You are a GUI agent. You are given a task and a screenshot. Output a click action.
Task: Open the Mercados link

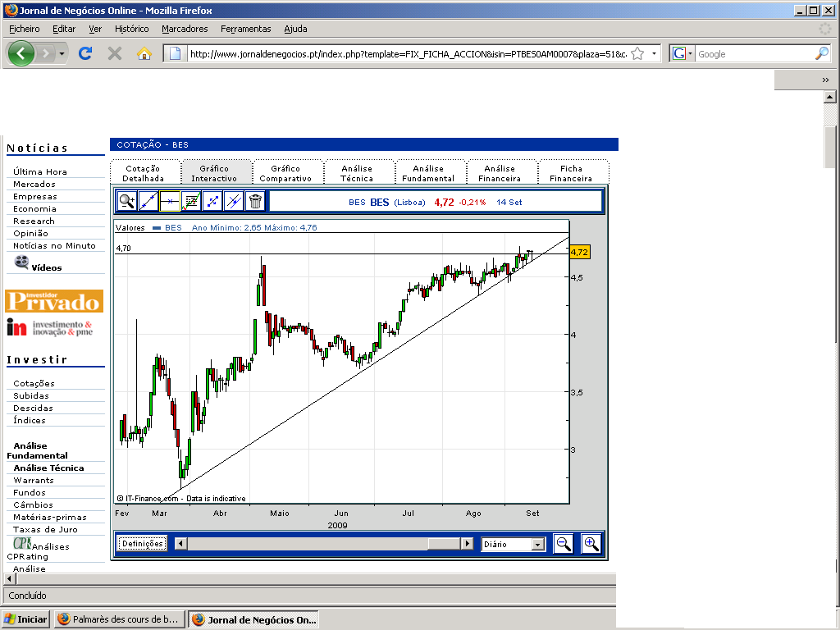click(34, 185)
